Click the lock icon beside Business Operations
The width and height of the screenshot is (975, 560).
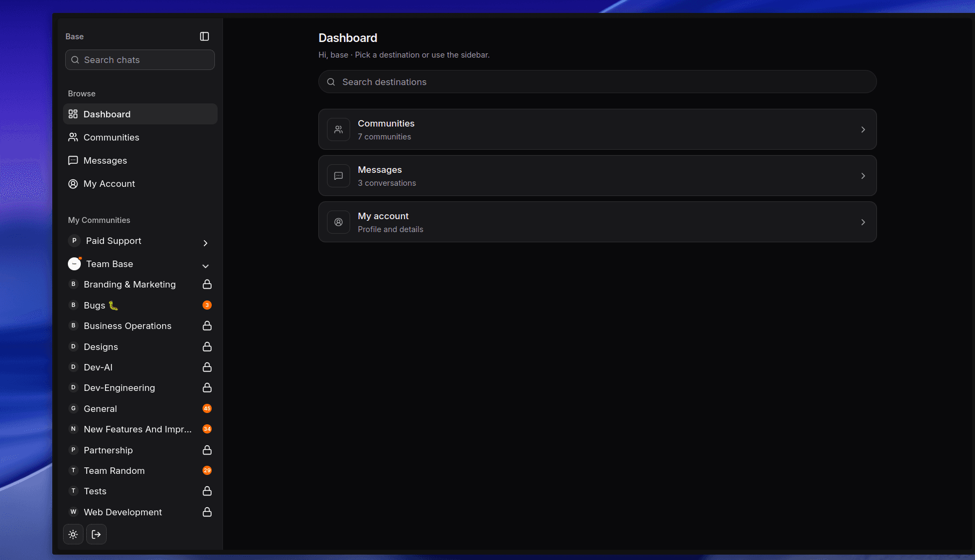207,326
